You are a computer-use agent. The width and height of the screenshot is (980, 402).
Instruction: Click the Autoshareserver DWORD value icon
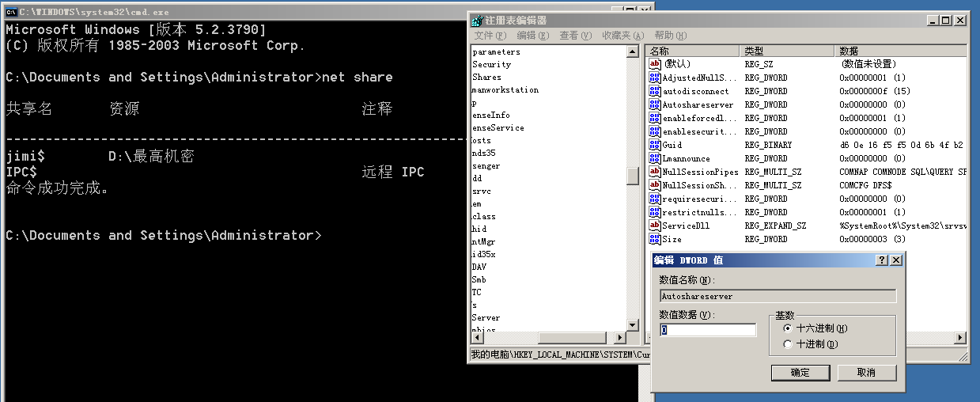click(x=654, y=104)
